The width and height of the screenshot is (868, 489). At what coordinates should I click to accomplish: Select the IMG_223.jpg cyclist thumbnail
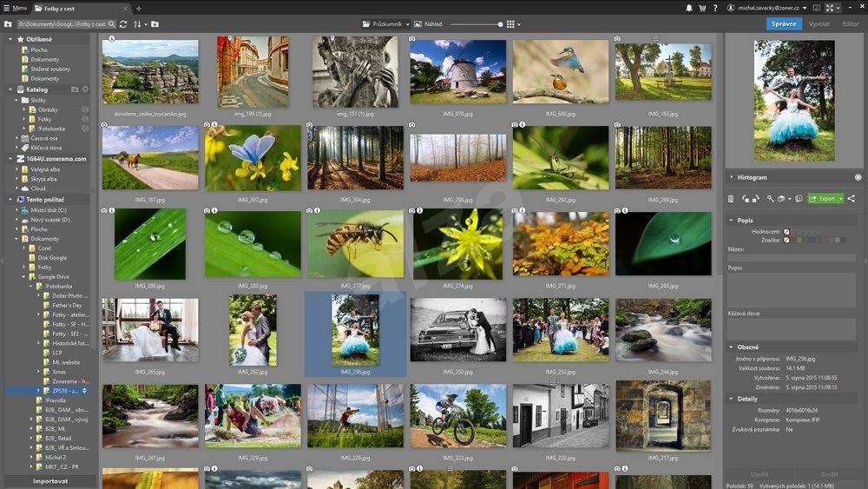click(457, 416)
